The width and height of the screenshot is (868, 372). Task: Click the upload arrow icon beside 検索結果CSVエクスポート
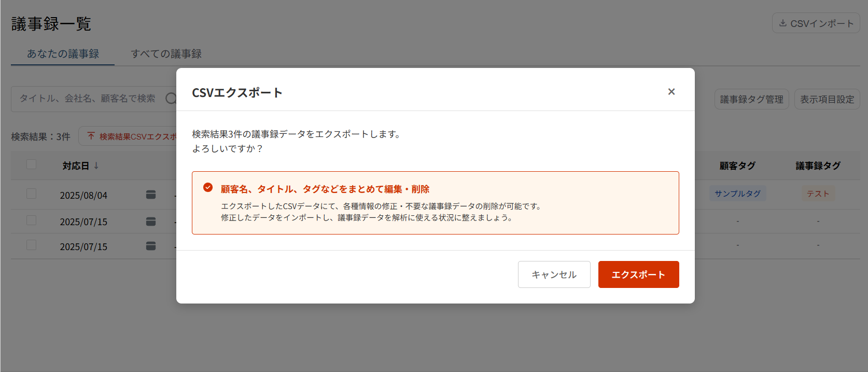tap(91, 136)
